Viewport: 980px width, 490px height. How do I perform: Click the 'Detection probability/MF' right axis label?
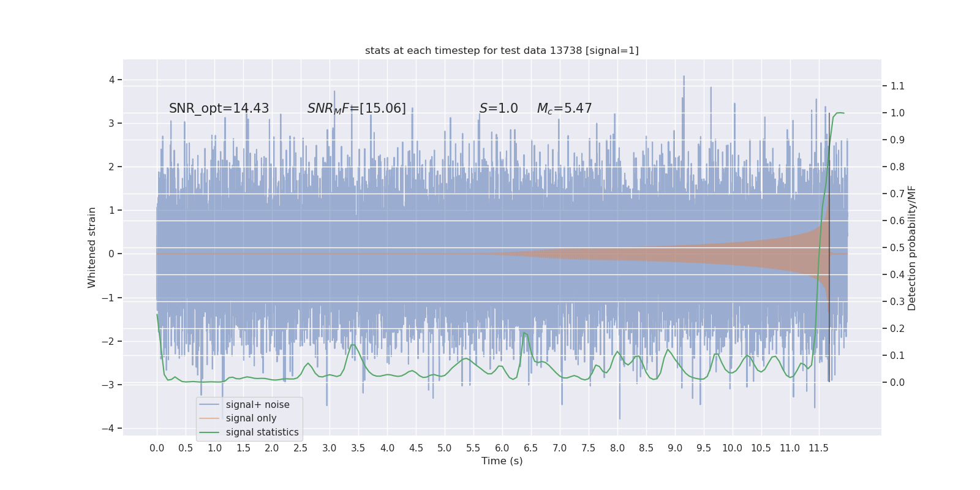coord(912,248)
